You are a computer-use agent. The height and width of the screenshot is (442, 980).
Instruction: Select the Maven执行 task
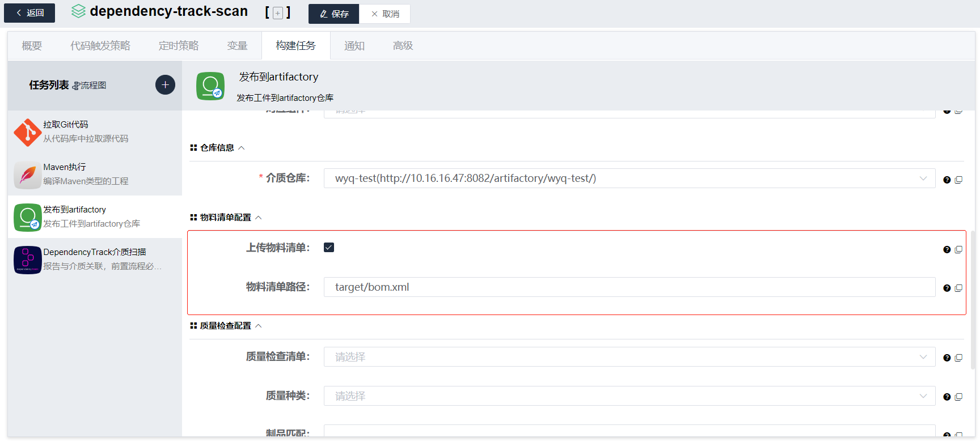pos(95,174)
